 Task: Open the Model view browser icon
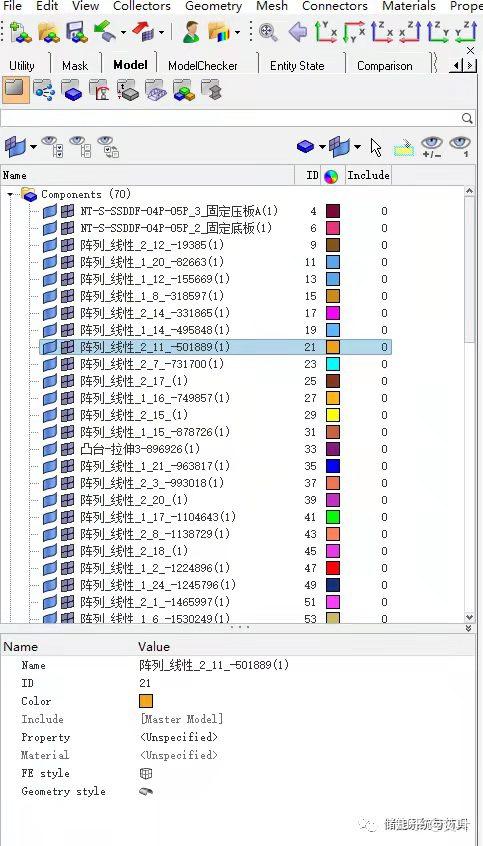point(16,90)
